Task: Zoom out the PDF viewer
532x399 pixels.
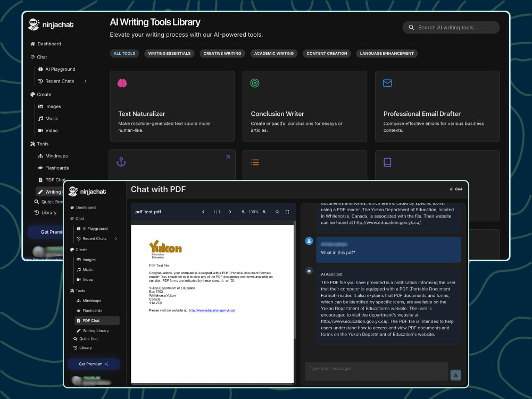Action: click(243, 212)
